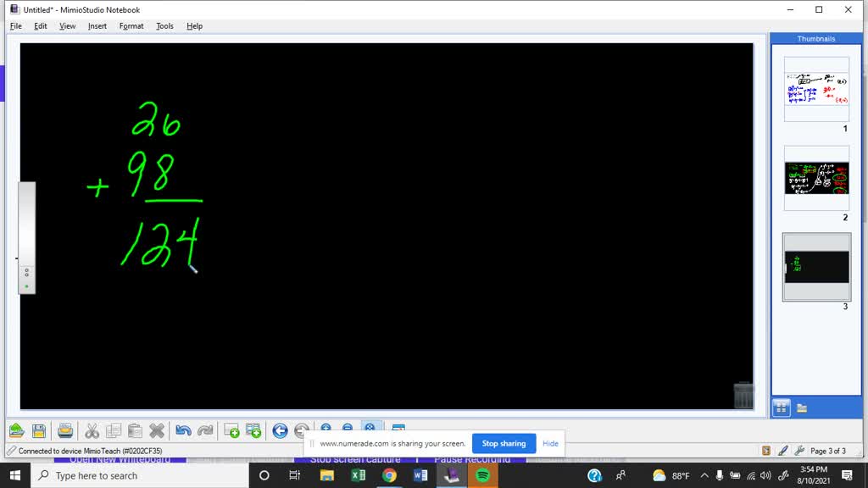The image size is (868, 488).
Task: Open Spotify from the Windows taskbar
Action: (x=482, y=475)
